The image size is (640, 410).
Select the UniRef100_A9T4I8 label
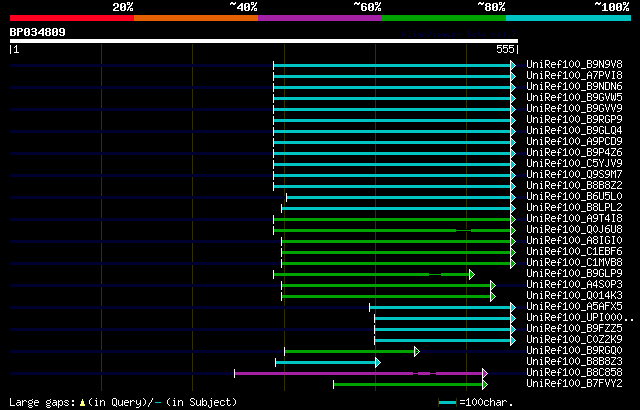tap(574, 219)
